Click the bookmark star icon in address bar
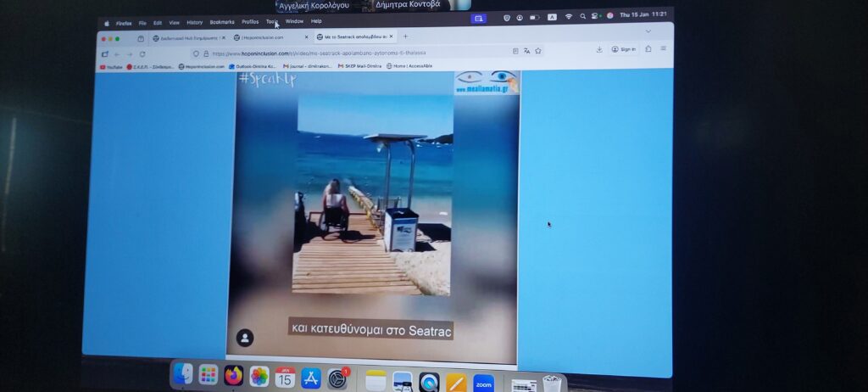Viewport: 868px width, 392px height. 538,51
